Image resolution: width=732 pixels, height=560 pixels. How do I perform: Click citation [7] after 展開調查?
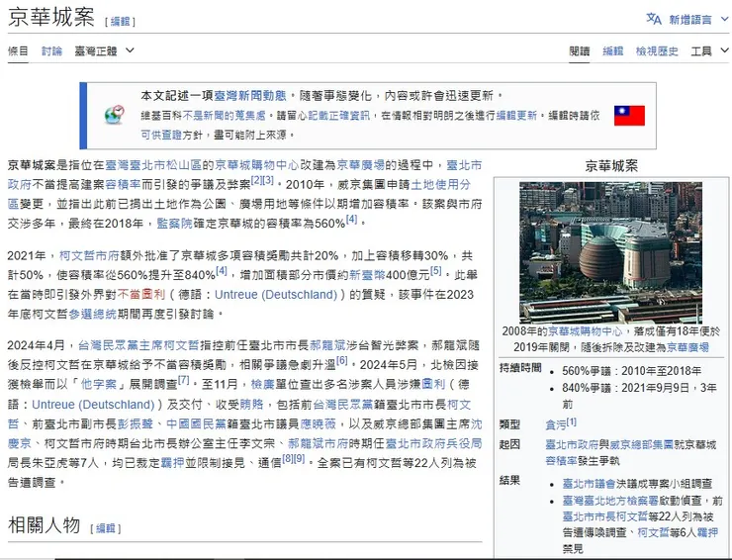pos(183,380)
